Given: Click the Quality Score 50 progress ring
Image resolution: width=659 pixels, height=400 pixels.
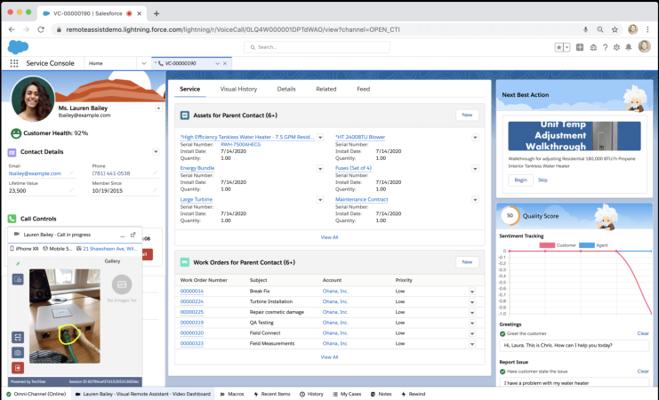Looking at the screenshot, I should tap(509, 216).
